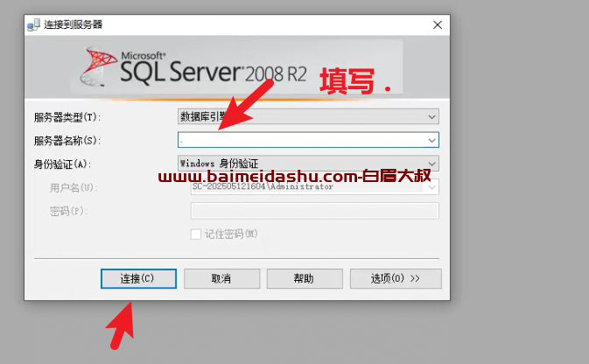Click the 服务器类型(T) label text
The height and width of the screenshot is (364, 589).
[x=67, y=117]
